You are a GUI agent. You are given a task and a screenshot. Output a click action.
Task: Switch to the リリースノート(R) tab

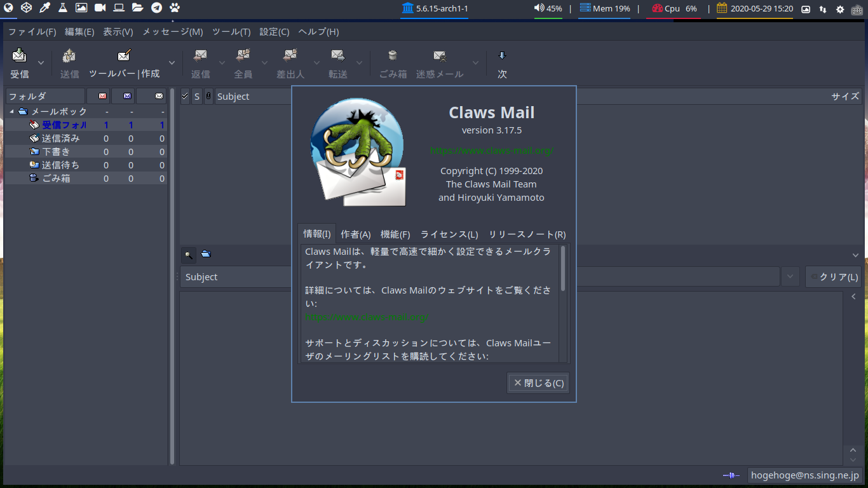click(x=527, y=234)
